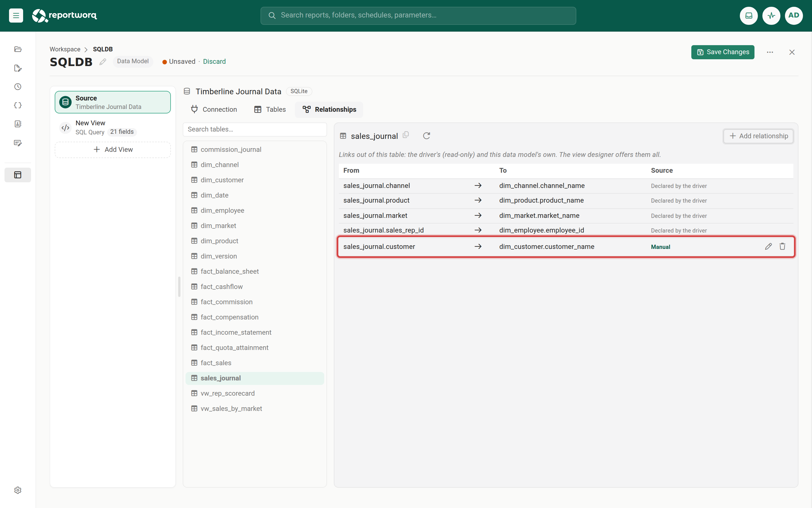This screenshot has height=508, width=812.
Task: Click the sales_journal.channel relationship row
Action: 566,186
